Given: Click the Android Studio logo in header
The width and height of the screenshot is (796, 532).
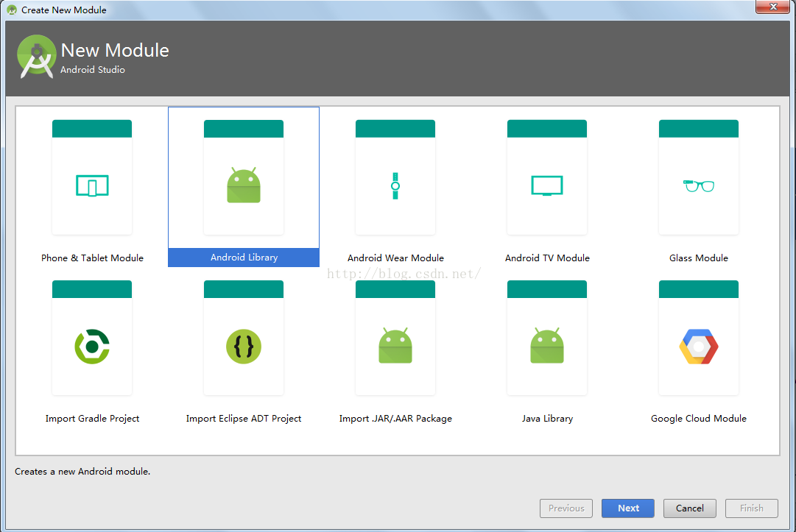Looking at the screenshot, I should pyautogui.click(x=37, y=56).
